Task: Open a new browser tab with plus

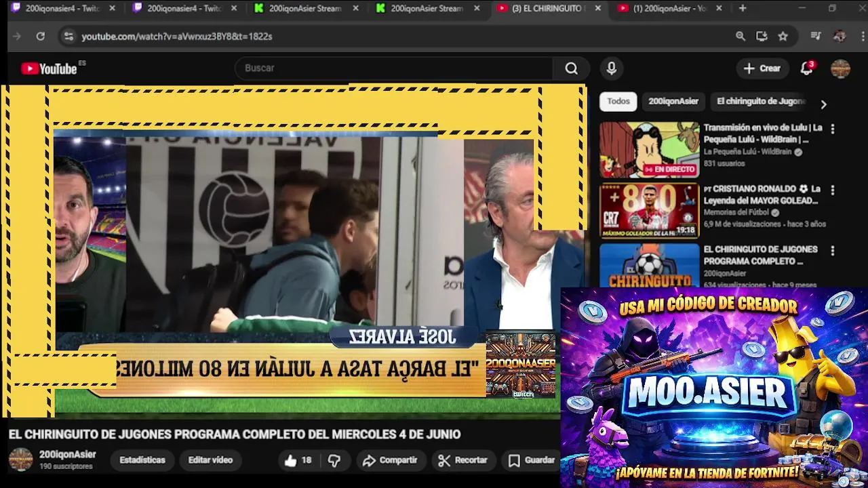Action: 743,8
